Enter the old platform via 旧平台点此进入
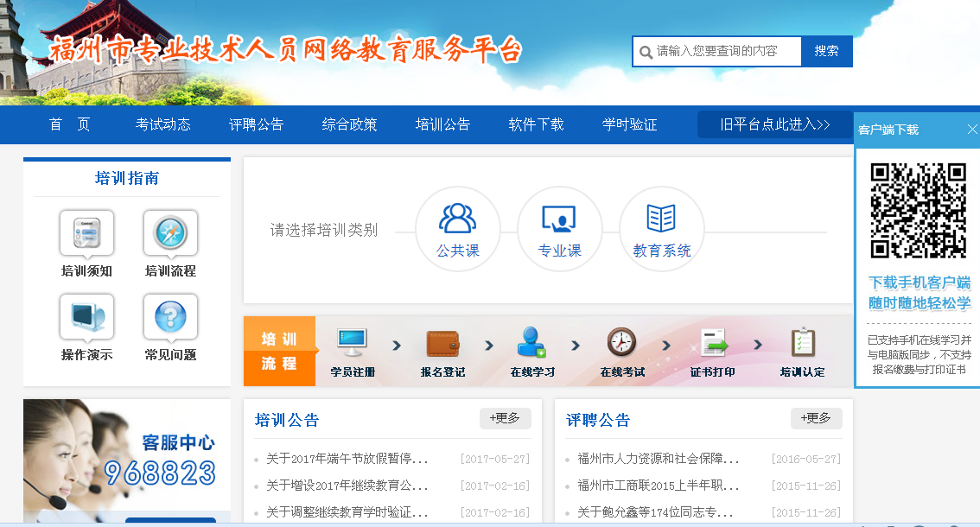This screenshot has width=980, height=527. coord(774,124)
